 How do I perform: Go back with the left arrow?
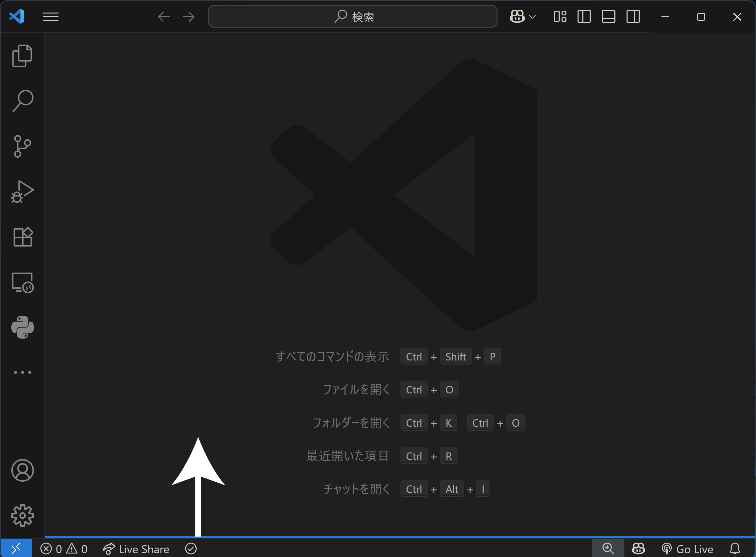164,17
